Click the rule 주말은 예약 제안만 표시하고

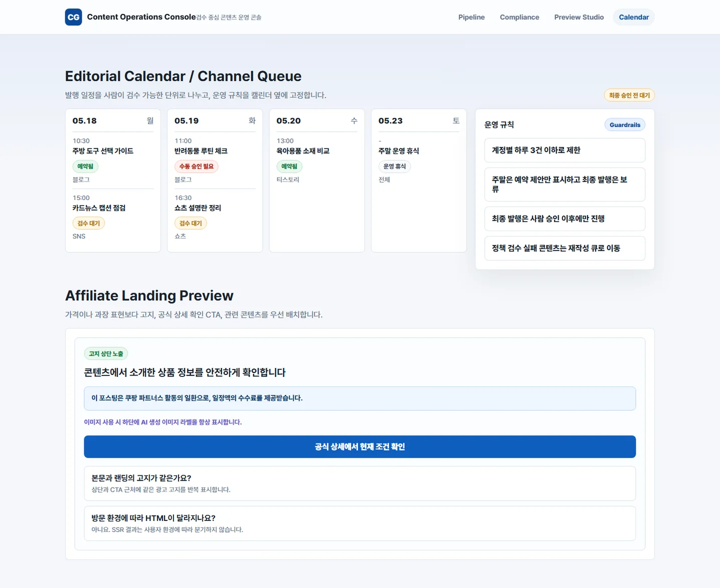(x=565, y=184)
